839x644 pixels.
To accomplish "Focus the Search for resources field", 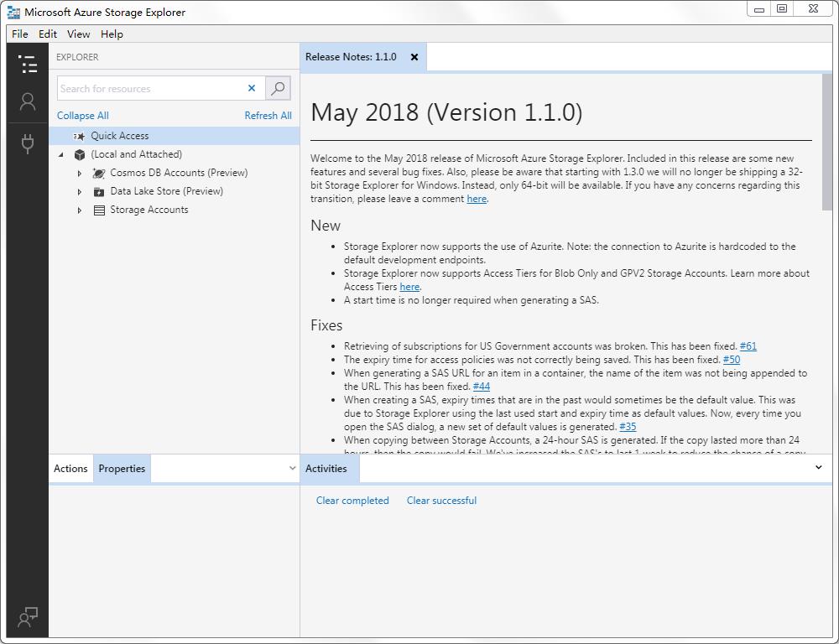I will tap(151, 88).
